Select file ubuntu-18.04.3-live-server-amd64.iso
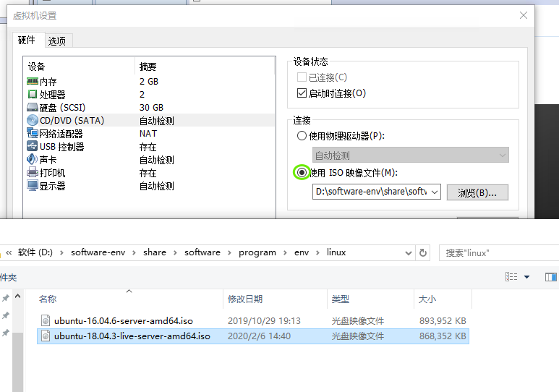This screenshot has height=392, width=559. [132, 336]
